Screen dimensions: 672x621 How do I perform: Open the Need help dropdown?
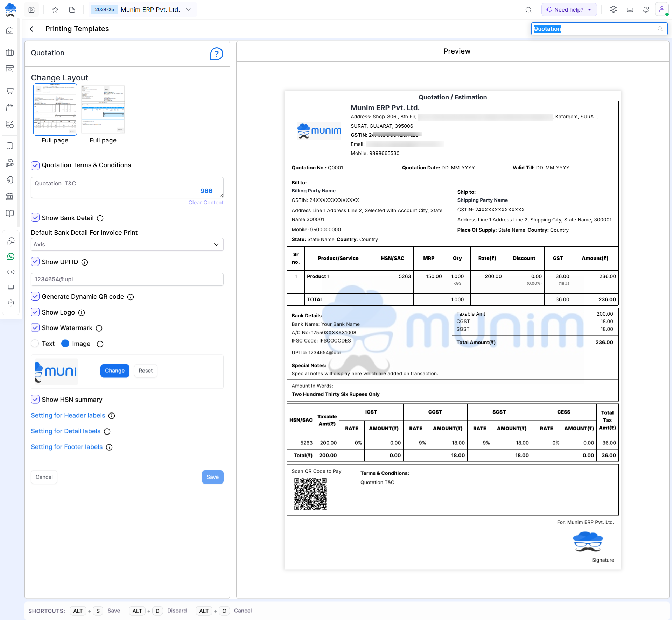[x=569, y=10]
